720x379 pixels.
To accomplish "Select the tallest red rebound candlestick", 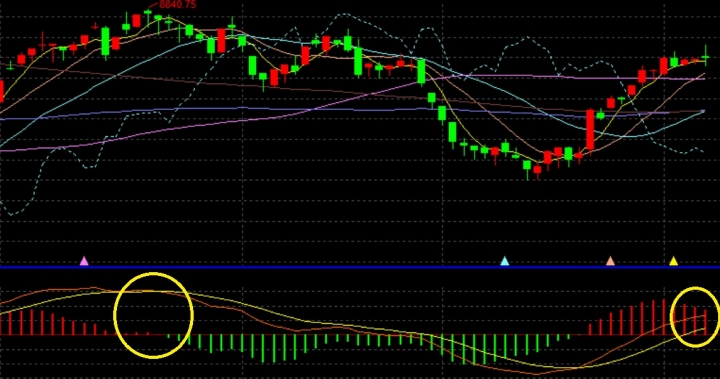I will click(x=590, y=130).
